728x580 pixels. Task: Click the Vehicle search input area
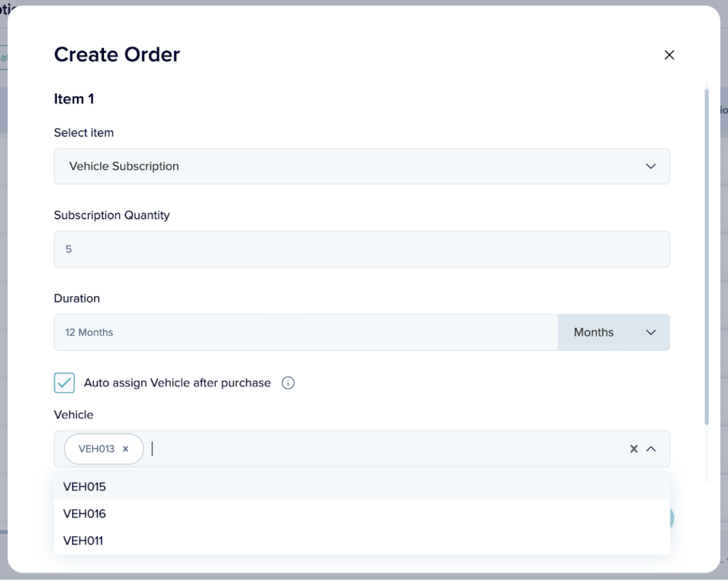tap(381, 449)
